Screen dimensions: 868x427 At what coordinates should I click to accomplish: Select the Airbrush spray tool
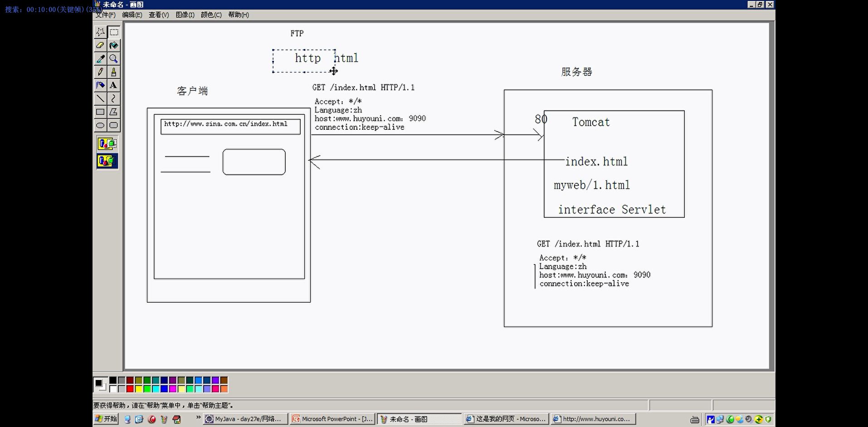pyautogui.click(x=101, y=85)
